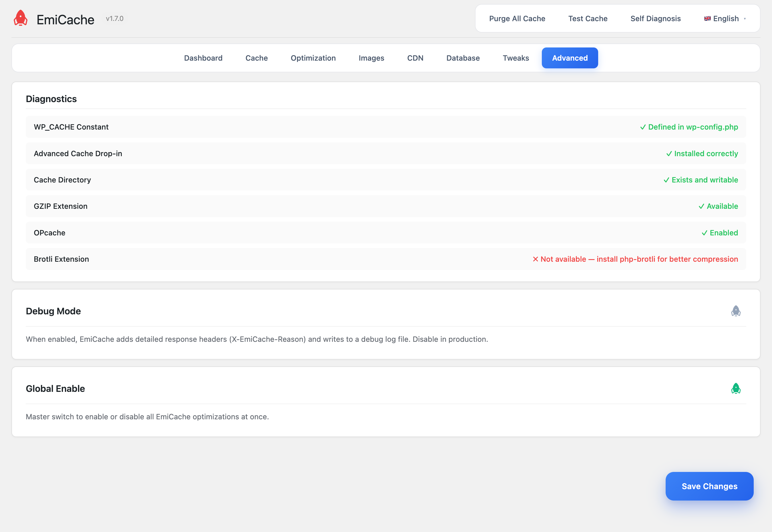Click "Exists and writable" status
772x532 pixels.
pos(700,180)
